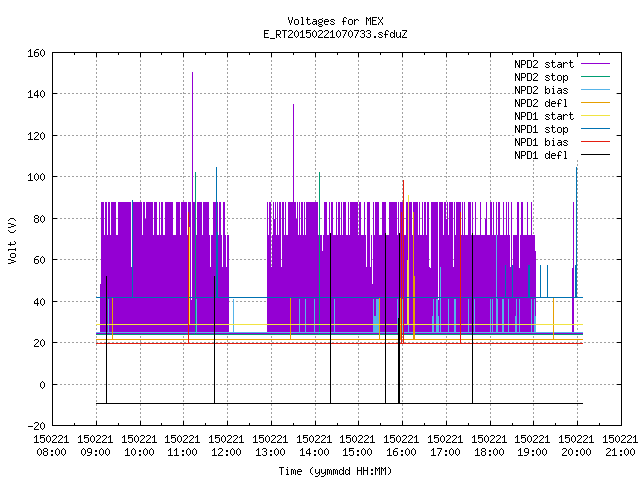Click the 13:00 x-axis time label
This screenshot has width=640, height=480.
click(x=270, y=452)
